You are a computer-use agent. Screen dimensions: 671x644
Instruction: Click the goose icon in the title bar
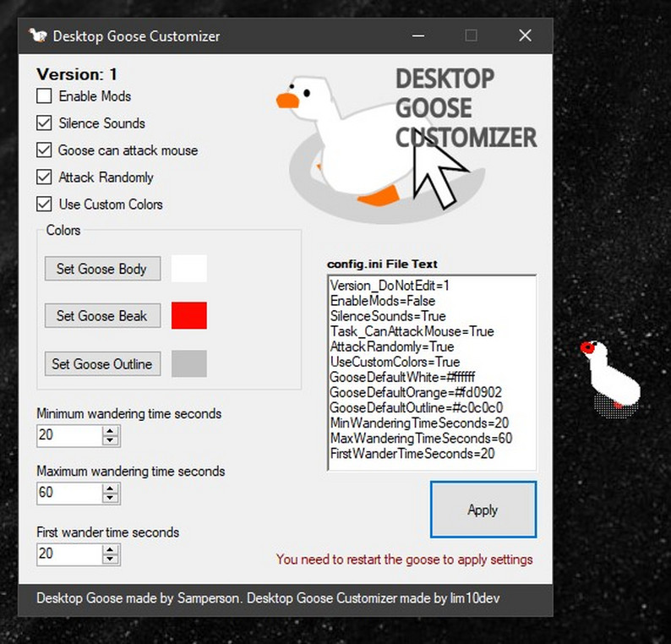pyautogui.click(x=38, y=35)
